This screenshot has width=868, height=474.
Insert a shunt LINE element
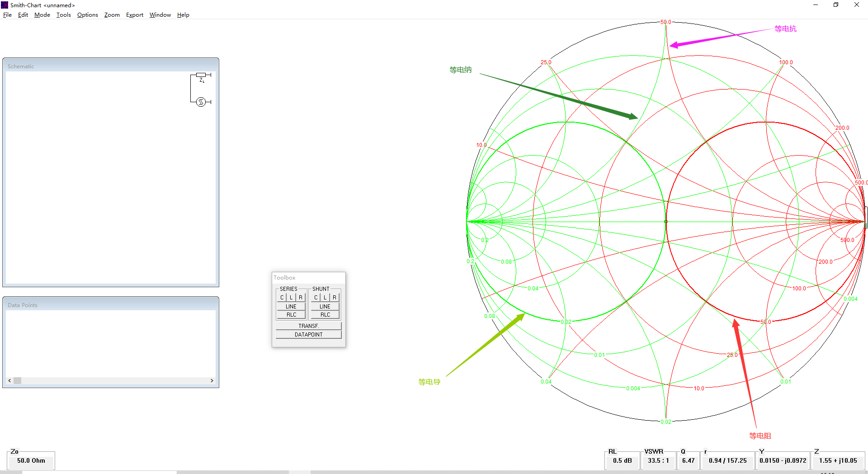coord(325,307)
